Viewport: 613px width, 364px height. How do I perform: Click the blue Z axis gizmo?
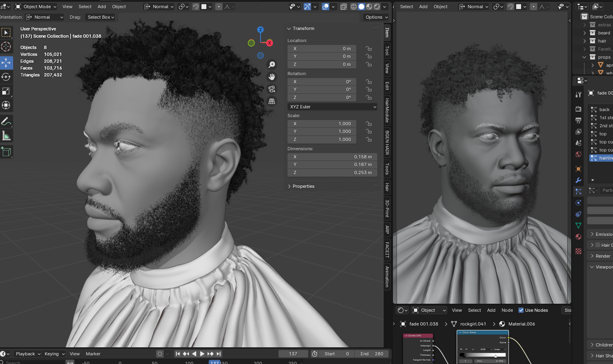[260, 30]
